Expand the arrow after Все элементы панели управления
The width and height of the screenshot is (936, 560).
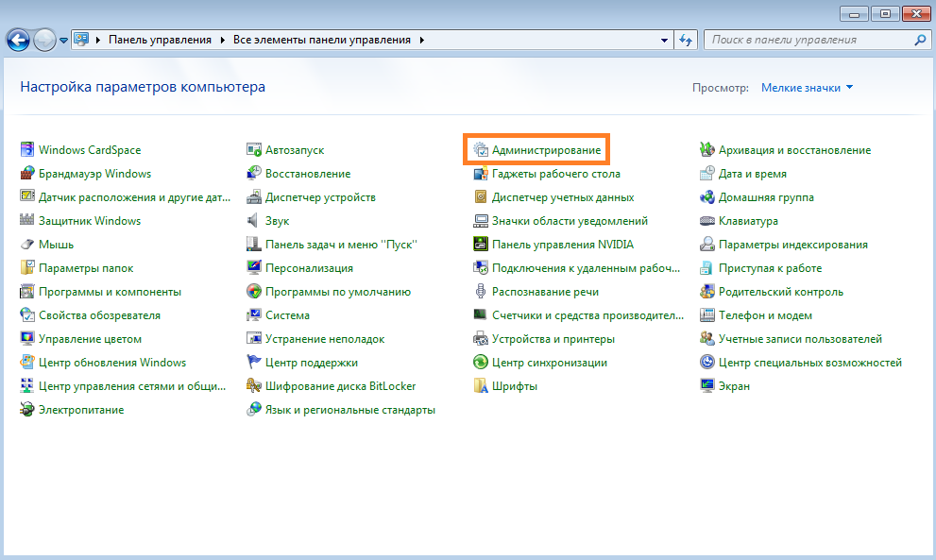421,40
